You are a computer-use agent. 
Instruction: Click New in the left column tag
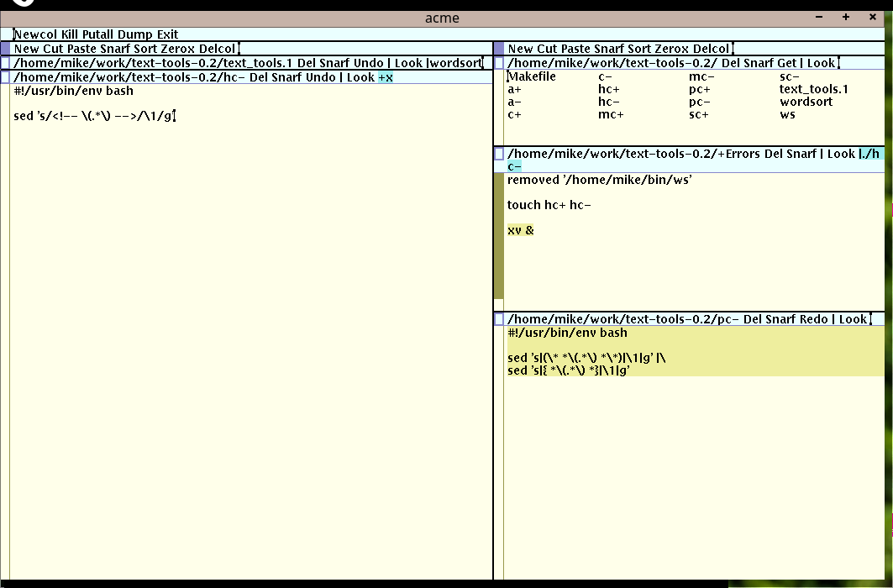pyautogui.click(x=26, y=49)
